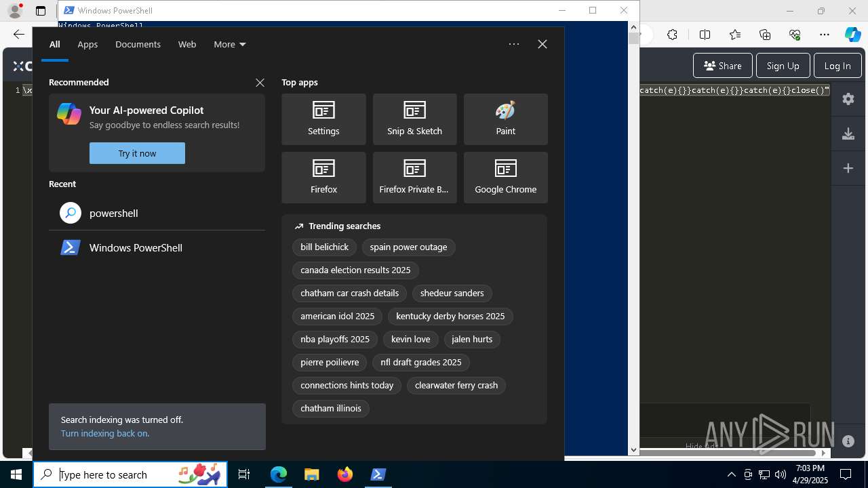868x488 pixels.
Task: Search trending 'shedeur sanders'
Action: tap(452, 293)
